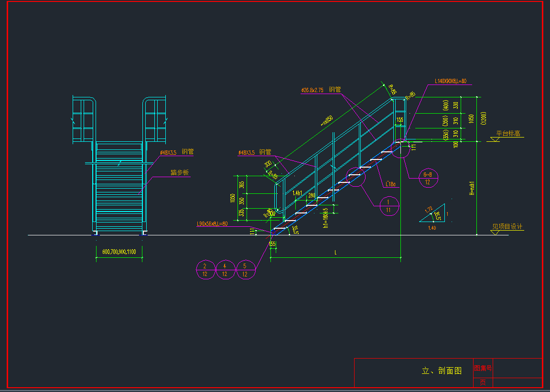Select the 图集号 title block cell
550x392 pixels.
(483, 368)
